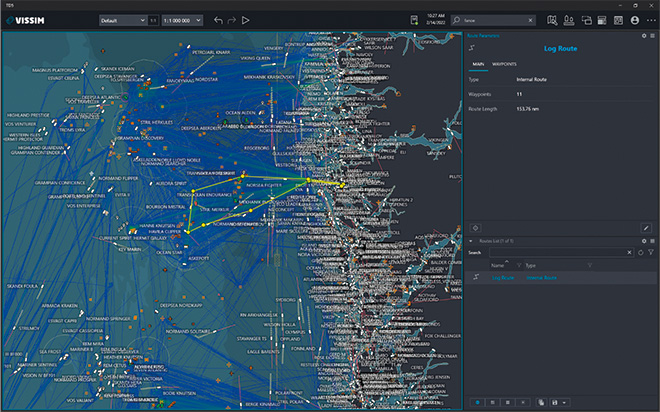Click the third bottom toolbar list button
The width and height of the screenshot is (660, 412).
508,402
